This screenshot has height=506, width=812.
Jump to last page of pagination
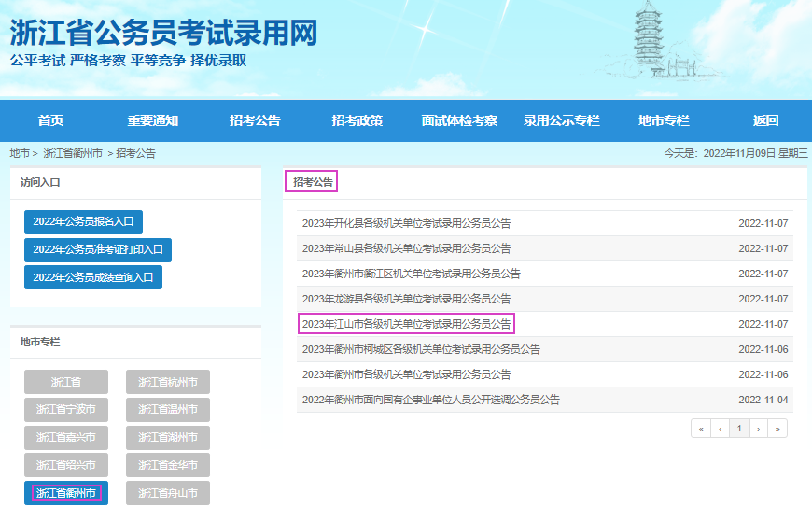pyautogui.click(x=777, y=429)
